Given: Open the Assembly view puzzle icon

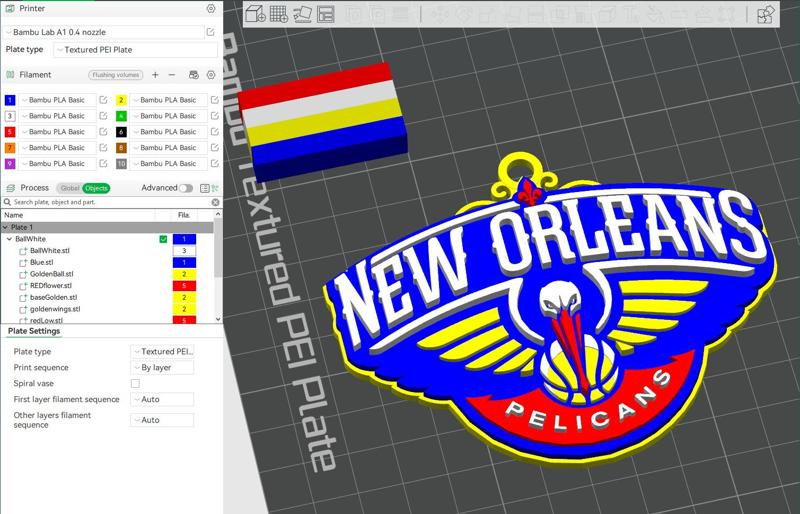Looking at the screenshot, I should point(765,14).
